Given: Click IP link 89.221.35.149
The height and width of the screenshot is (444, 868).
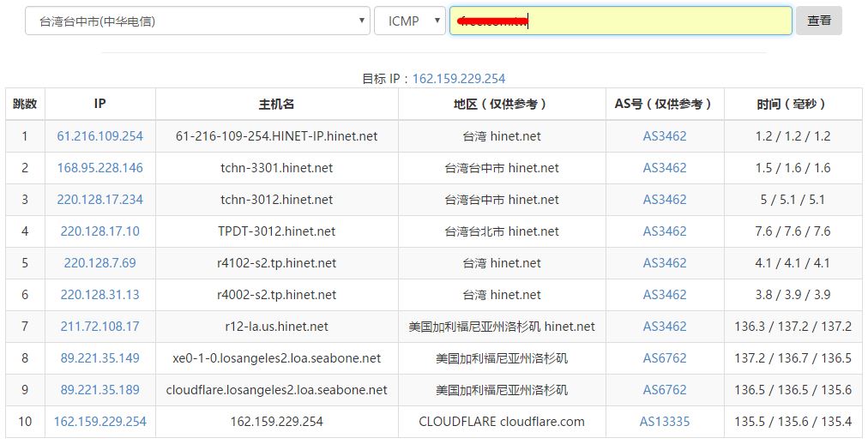Looking at the screenshot, I should coord(100,358).
